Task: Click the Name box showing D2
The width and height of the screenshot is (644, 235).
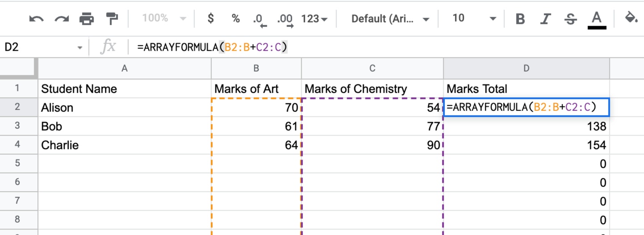Action: coord(43,46)
